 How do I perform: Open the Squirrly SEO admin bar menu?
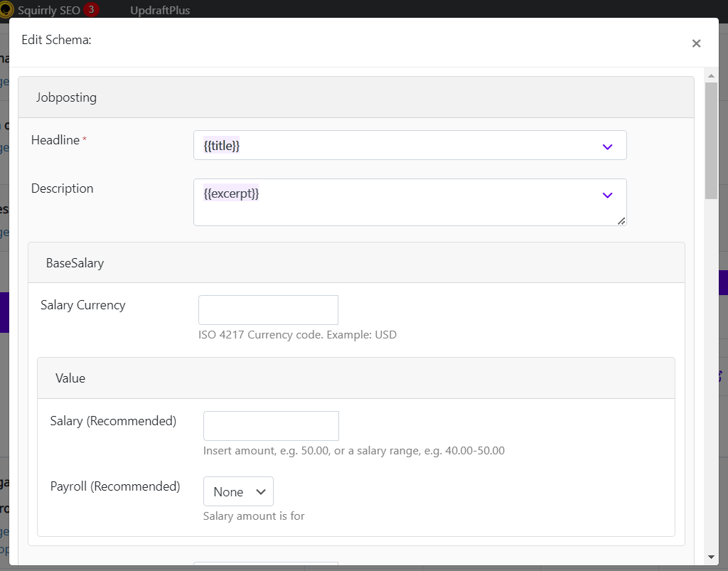(x=49, y=10)
